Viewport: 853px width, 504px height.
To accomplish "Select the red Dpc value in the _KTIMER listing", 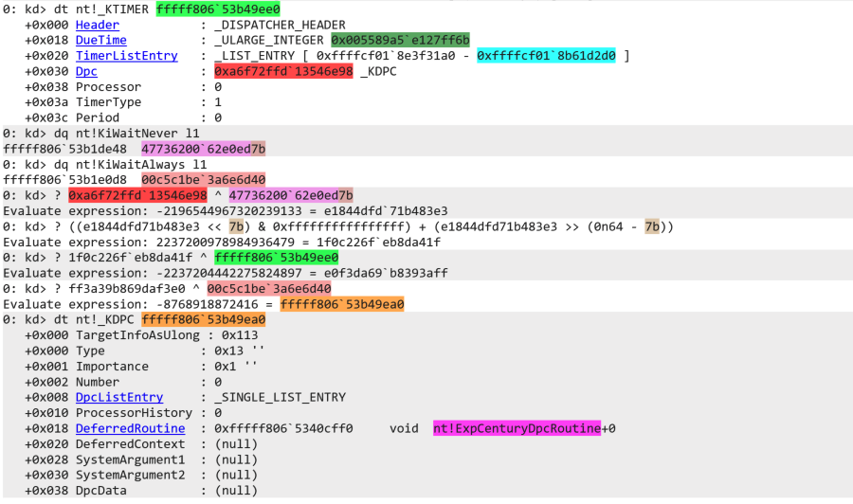I will (283, 71).
